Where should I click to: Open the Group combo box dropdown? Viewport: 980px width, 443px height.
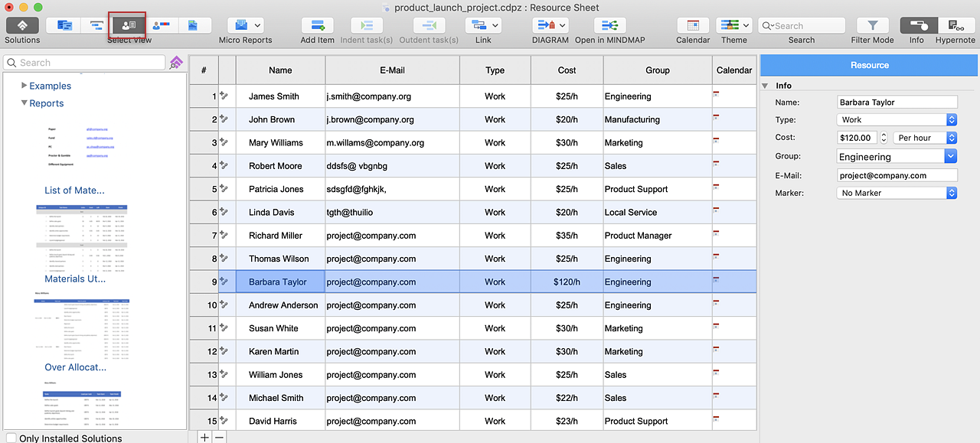click(950, 157)
